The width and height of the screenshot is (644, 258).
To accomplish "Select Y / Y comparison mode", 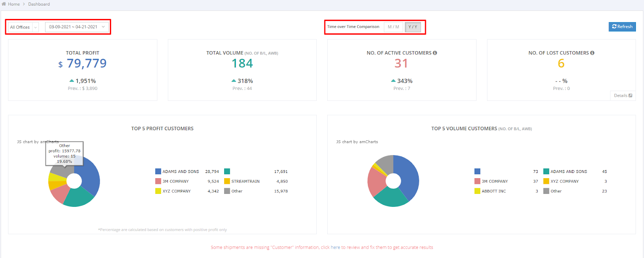I will point(413,27).
